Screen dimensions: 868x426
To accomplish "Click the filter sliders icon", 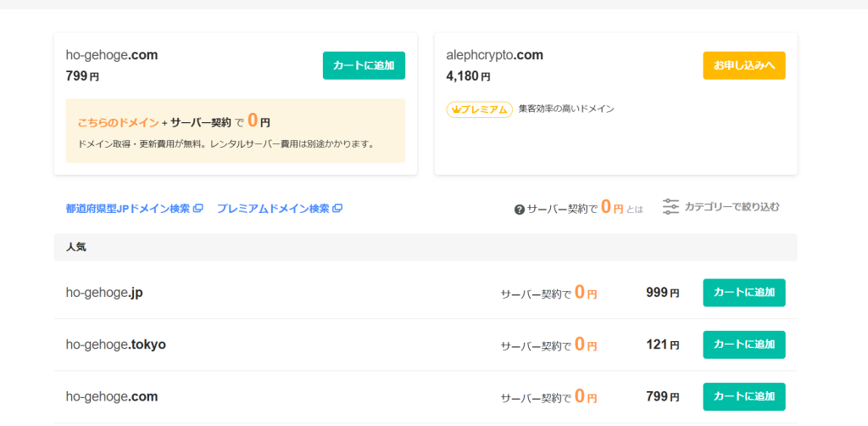I will click(670, 206).
